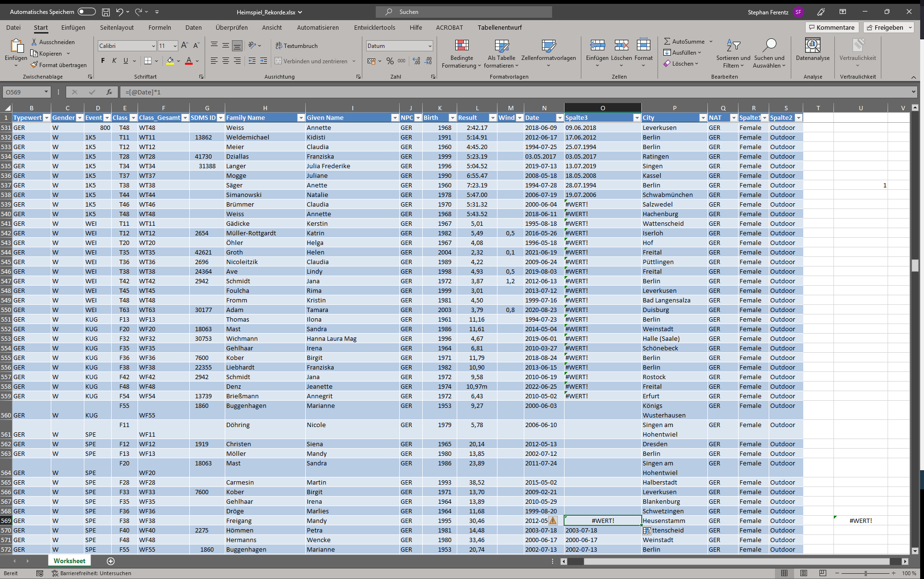Open cell borders dropdown
Image resolution: width=924 pixels, height=579 pixels.
coord(156,61)
